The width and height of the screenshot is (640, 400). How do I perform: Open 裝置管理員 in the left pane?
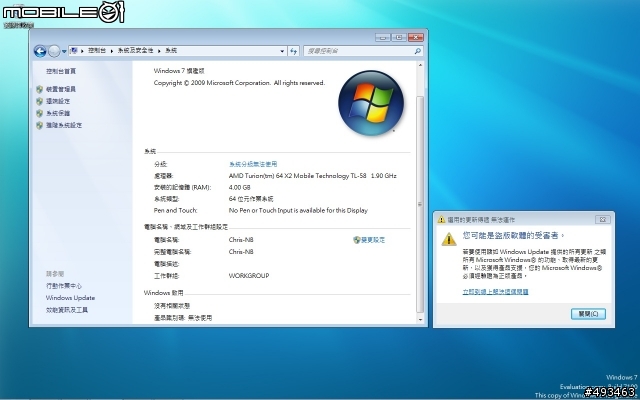pyautogui.click(x=61, y=89)
